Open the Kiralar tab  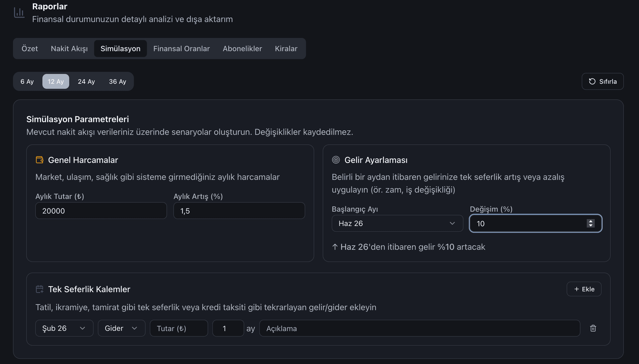coord(286,49)
